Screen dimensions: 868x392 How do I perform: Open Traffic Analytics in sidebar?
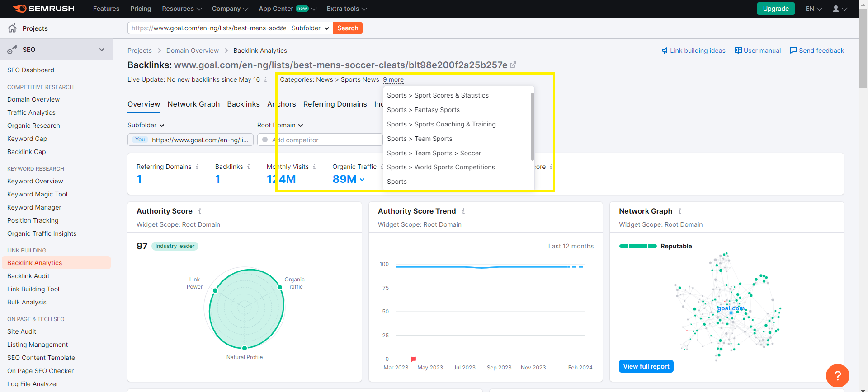tap(31, 112)
